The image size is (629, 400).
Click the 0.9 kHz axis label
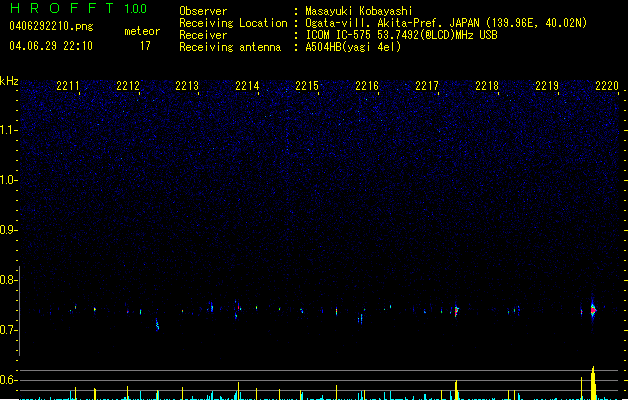(9, 230)
